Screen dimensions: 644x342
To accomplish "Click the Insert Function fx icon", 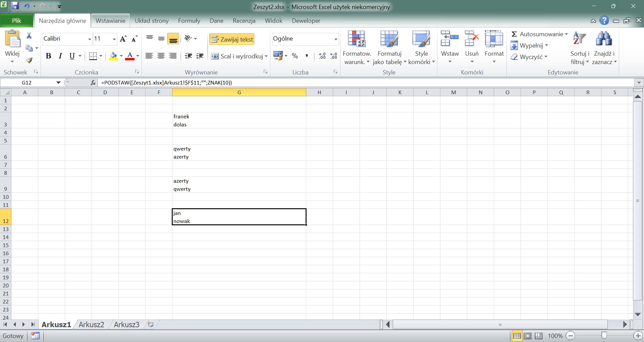I will [93, 82].
